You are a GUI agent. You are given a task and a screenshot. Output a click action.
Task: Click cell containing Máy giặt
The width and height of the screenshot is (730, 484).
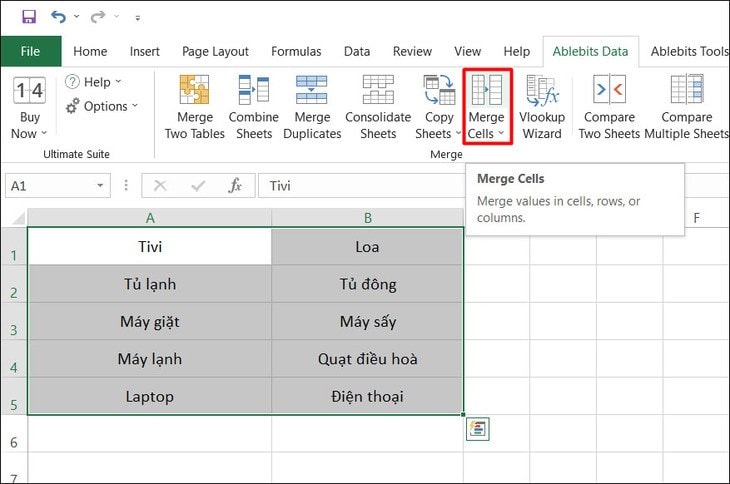[150, 322]
